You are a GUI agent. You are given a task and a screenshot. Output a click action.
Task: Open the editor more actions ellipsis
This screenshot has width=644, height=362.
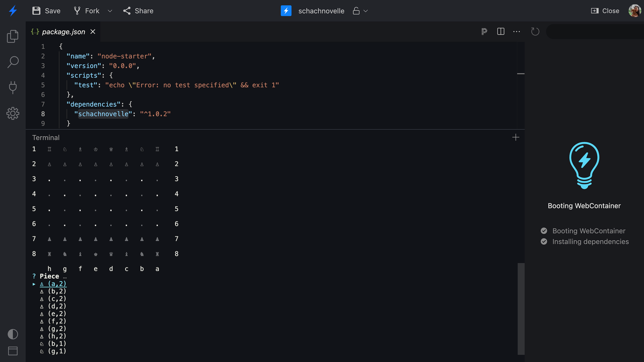point(517,31)
